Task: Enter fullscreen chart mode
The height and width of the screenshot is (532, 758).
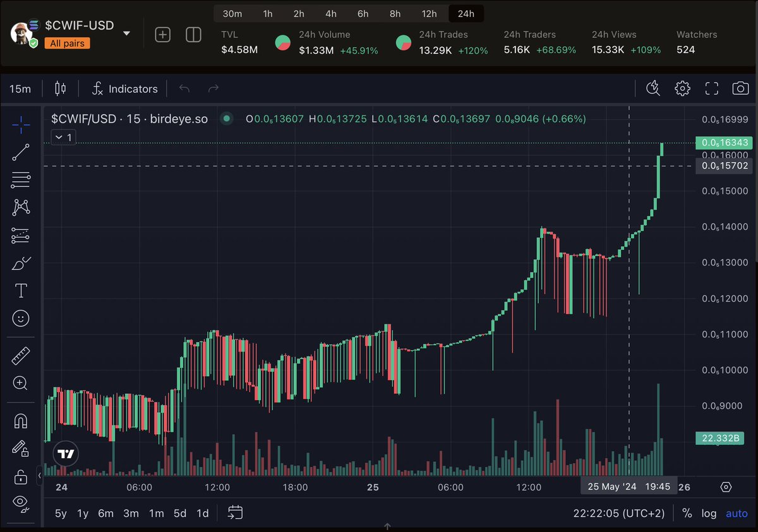Action: click(712, 88)
